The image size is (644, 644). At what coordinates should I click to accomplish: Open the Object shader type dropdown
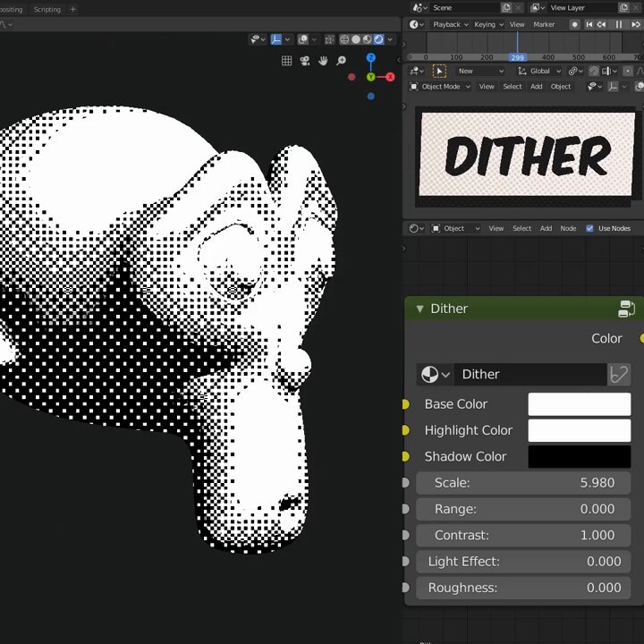(455, 228)
